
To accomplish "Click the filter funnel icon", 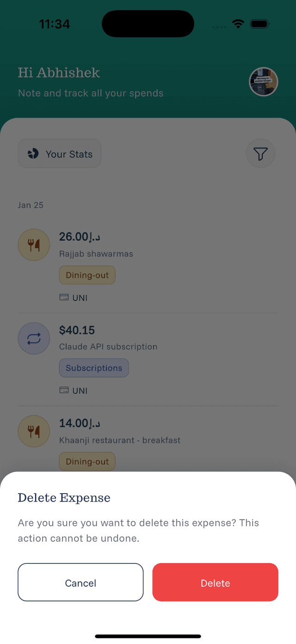I will click(x=260, y=153).
